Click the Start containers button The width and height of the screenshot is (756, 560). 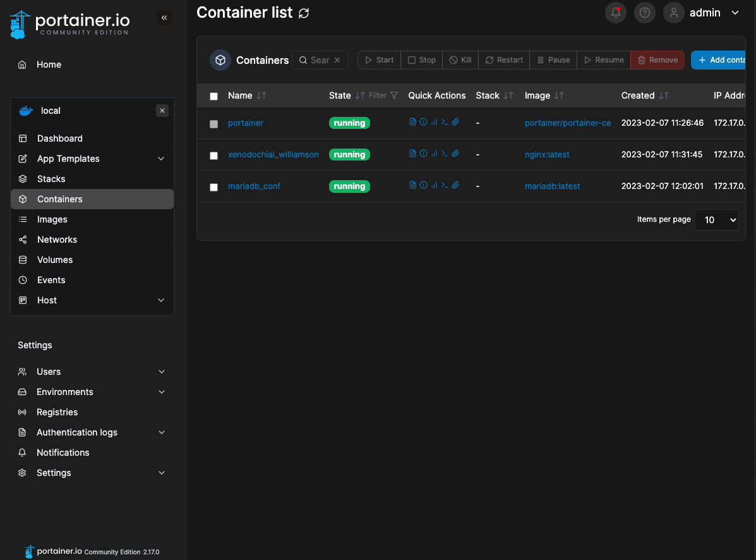(x=379, y=60)
